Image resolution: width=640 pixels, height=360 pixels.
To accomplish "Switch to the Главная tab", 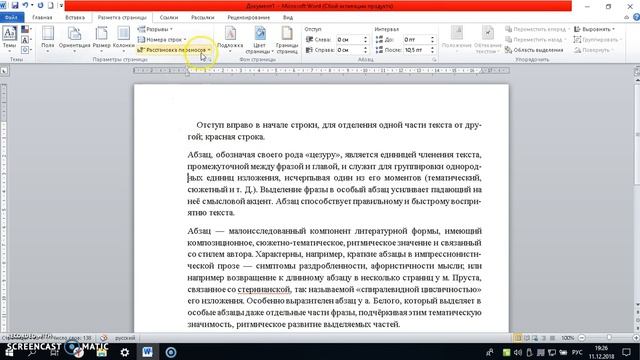I will click(x=42, y=18).
